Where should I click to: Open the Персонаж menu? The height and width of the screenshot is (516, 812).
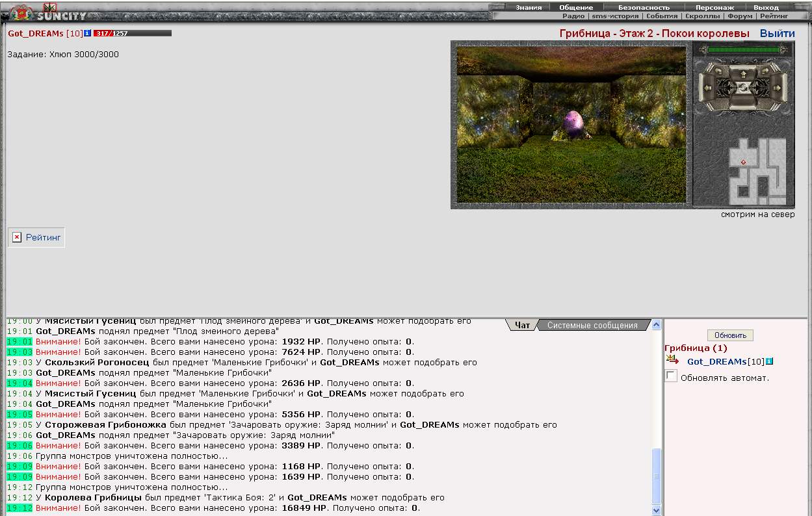[714, 7]
